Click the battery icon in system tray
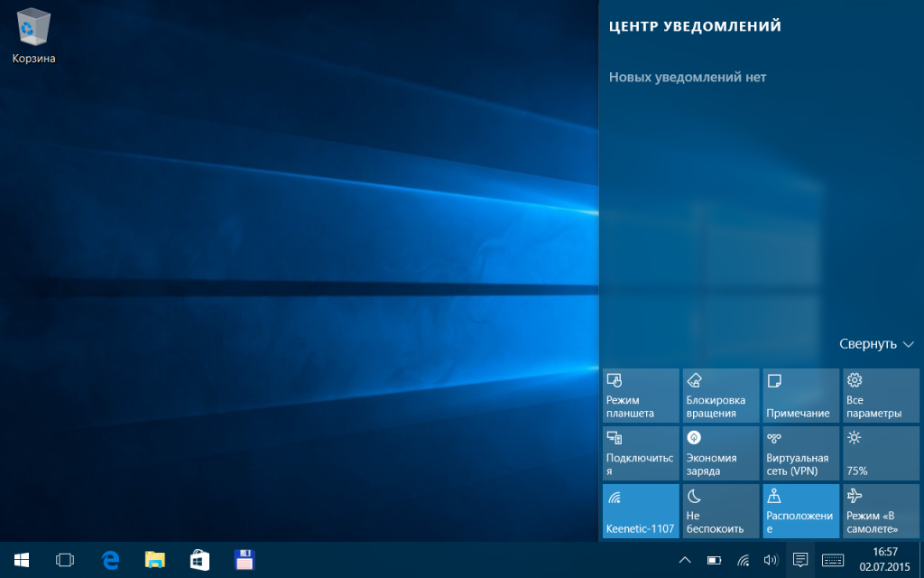The height and width of the screenshot is (578, 924). (714, 560)
